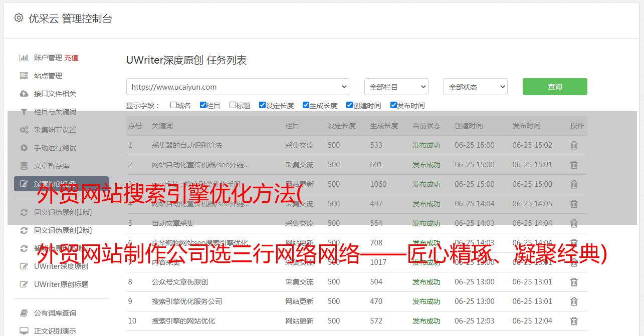Click generated length value 572
644x336 pixels.
tap(376, 321)
